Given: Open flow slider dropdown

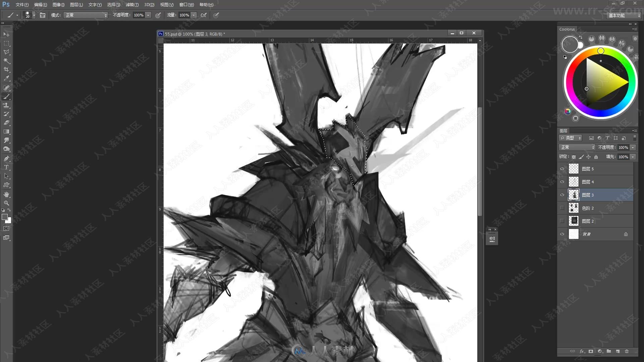Looking at the screenshot, I should pos(194,15).
